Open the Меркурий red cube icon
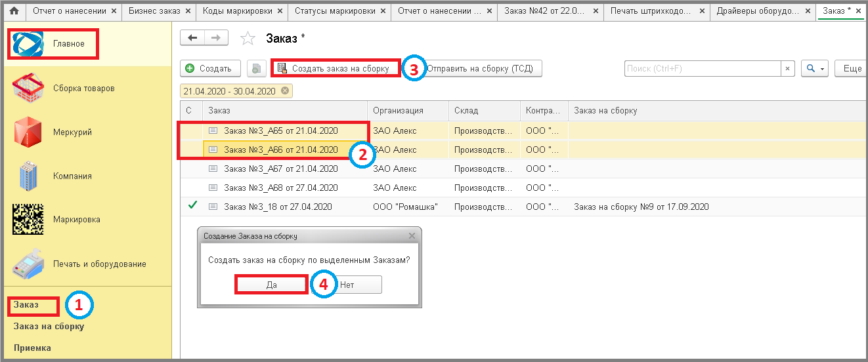This screenshot has height=362, width=868. coord(28,132)
